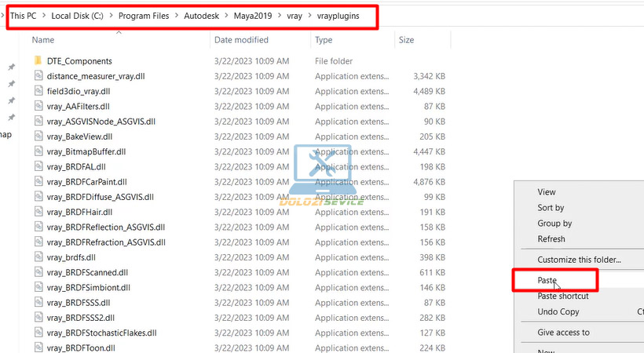This screenshot has width=644, height=353.
Task: Click the 4,876 KB size value
Action: pyautogui.click(x=429, y=182)
